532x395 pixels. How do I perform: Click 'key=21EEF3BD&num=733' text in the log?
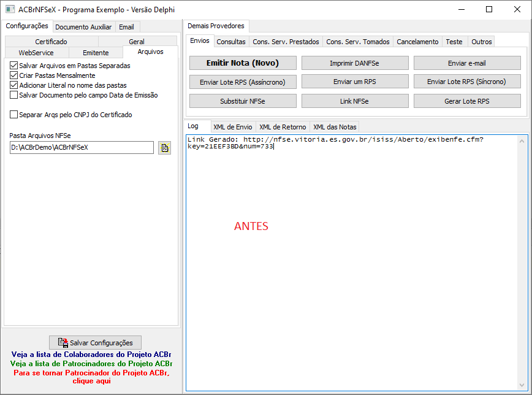[230, 147]
